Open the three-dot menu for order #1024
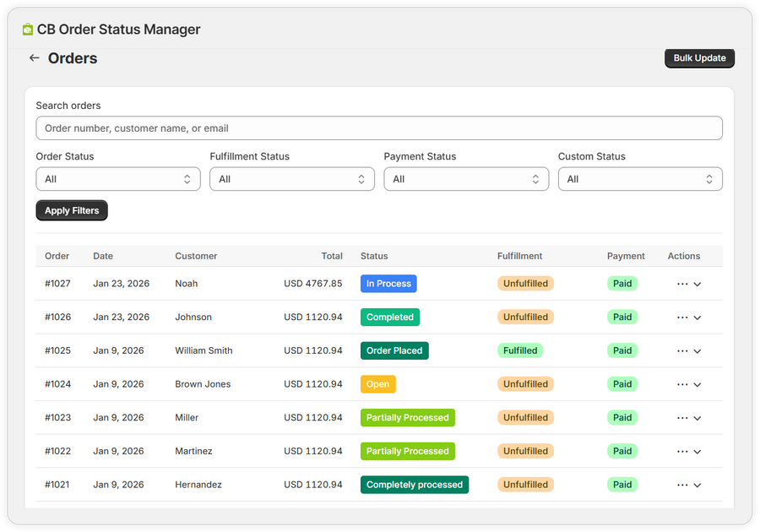This screenshot has height=532, width=760. 682,384
